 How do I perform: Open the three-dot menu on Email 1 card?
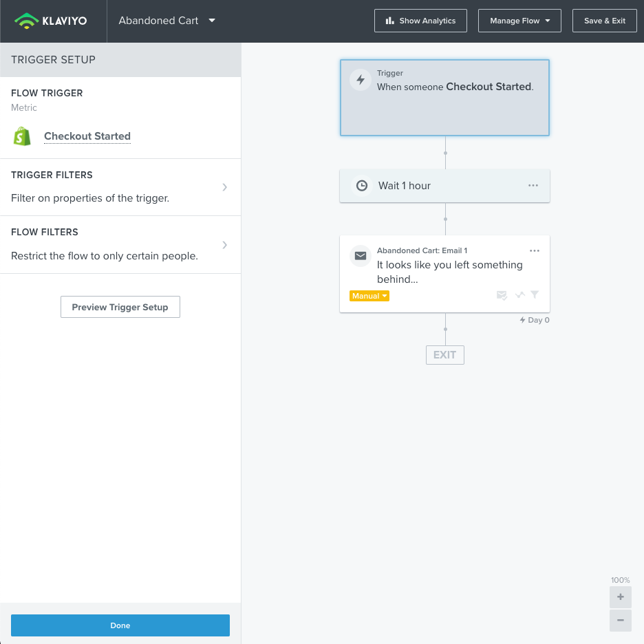point(535,250)
